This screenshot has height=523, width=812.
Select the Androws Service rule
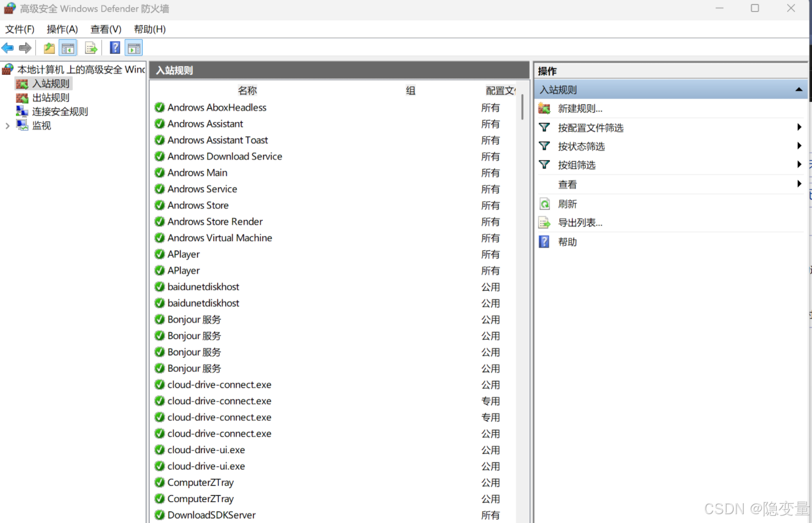click(x=202, y=189)
